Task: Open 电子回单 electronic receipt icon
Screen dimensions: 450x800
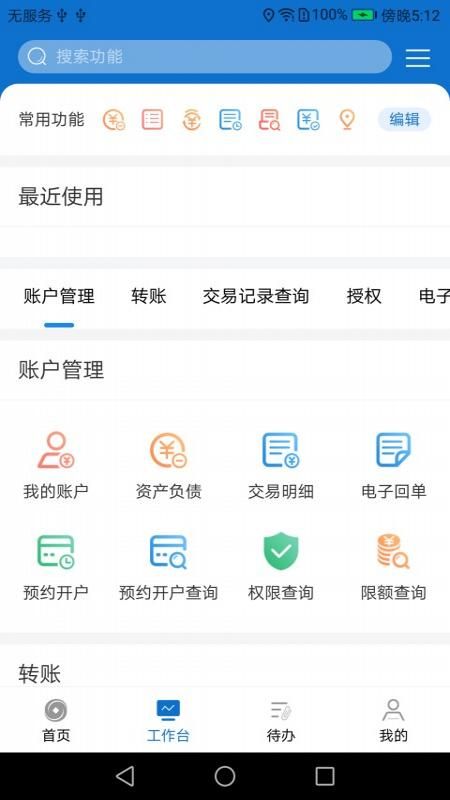Action: (x=393, y=449)
